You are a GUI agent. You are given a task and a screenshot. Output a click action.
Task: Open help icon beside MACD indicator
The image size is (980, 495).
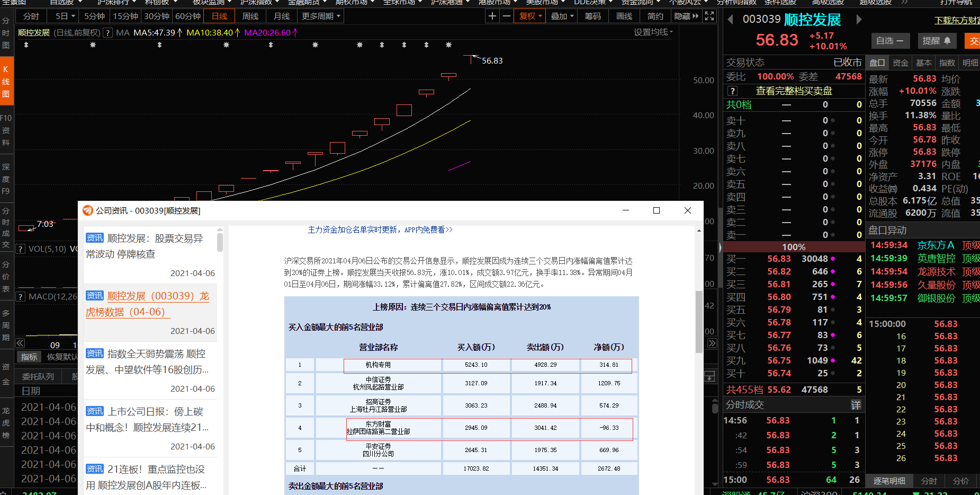click(x=21, y=297)
